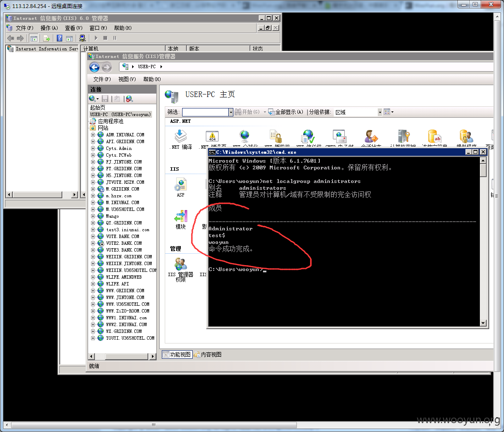This screenshot has width=504, height=432.
Task: Open the 操作(A) menu in IIS 6.0 manager
Action: pos(49,28)
